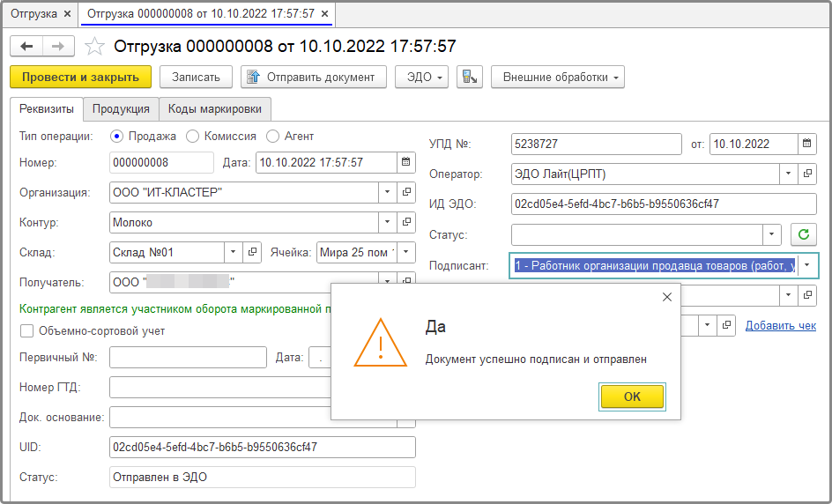Go forward with the right arrow button
The height and width of the screenshot is (504, 832).
click(58, 46)
